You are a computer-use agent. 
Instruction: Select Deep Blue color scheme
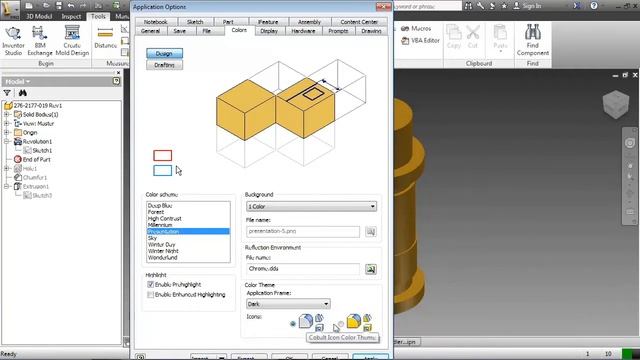(x=160, y=206)
